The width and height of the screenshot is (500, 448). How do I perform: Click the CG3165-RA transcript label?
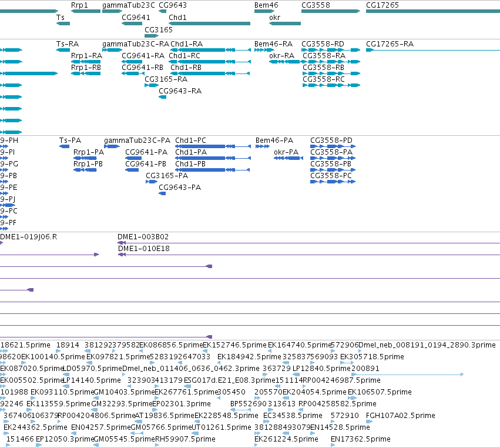coord(166,79)
